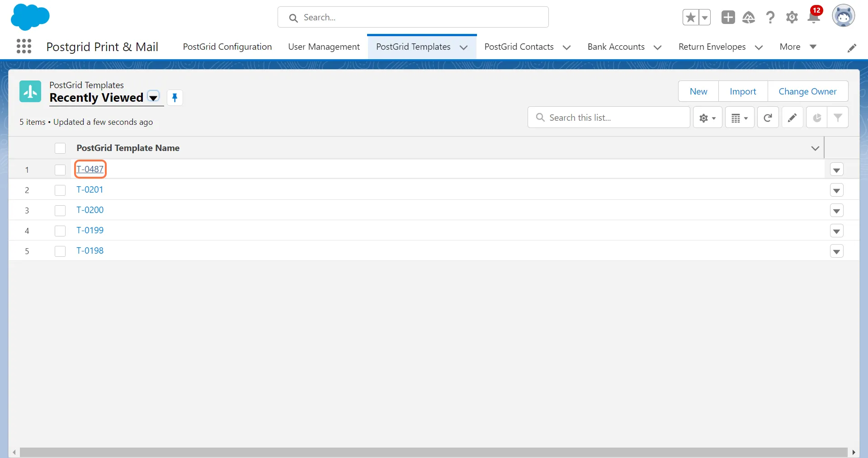Toggle the select-all header checkbox

60,148
